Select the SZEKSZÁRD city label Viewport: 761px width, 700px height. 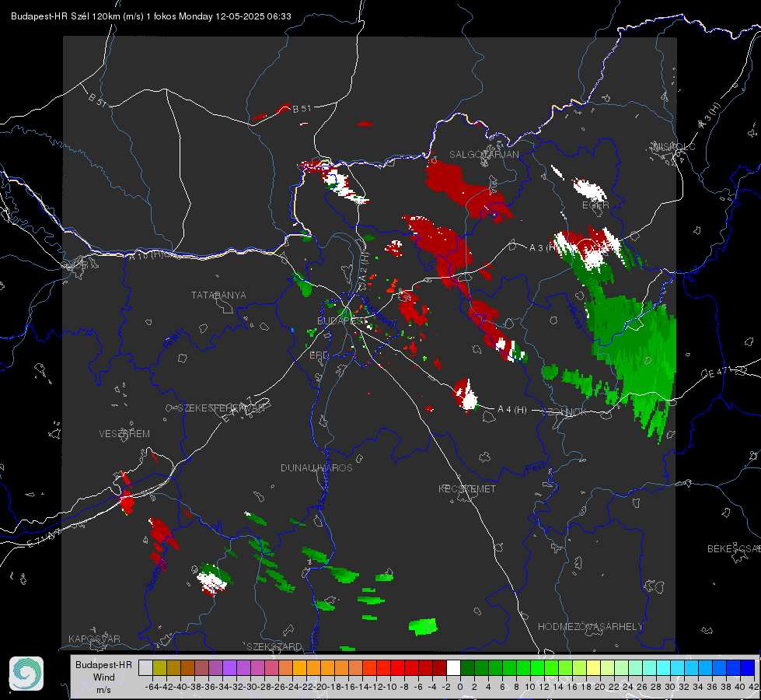tap(274, 646)
